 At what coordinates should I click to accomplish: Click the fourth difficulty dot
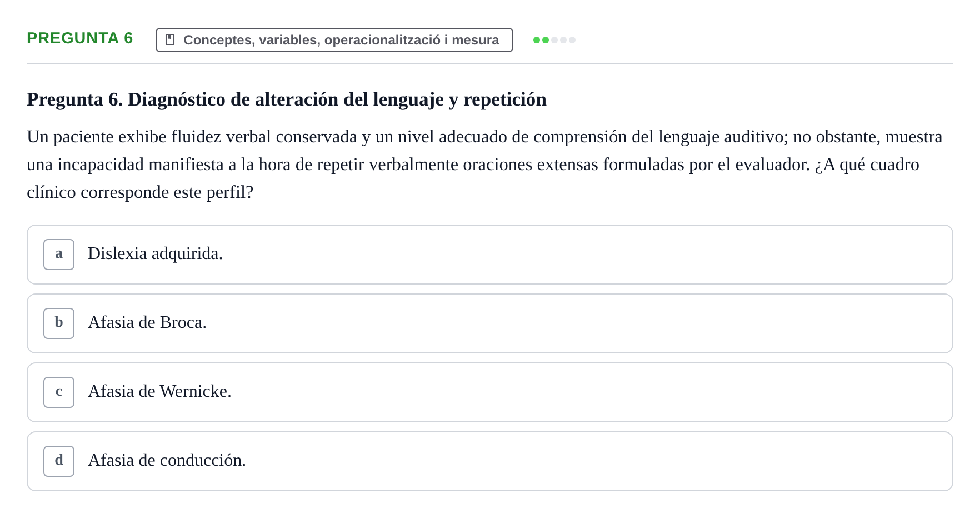(x=563, y=40)
